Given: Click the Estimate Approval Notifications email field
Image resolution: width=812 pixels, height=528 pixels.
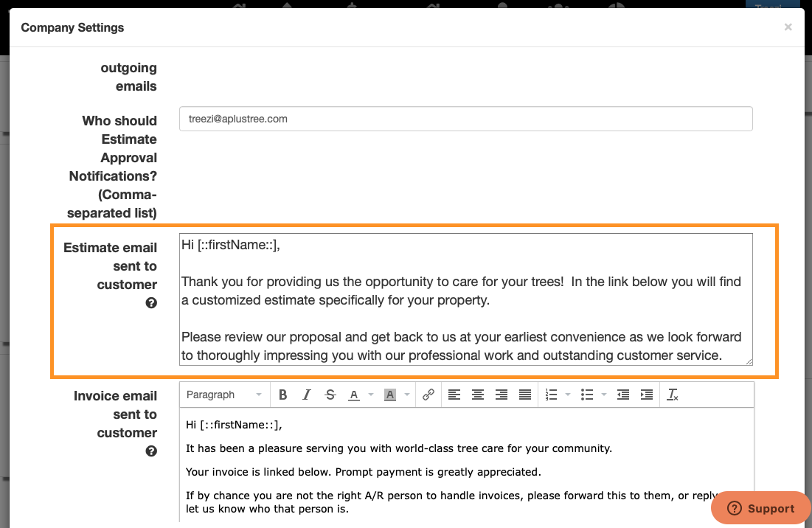Looking at the screenshot, I should pyautogui.click(x=465, y=119).
